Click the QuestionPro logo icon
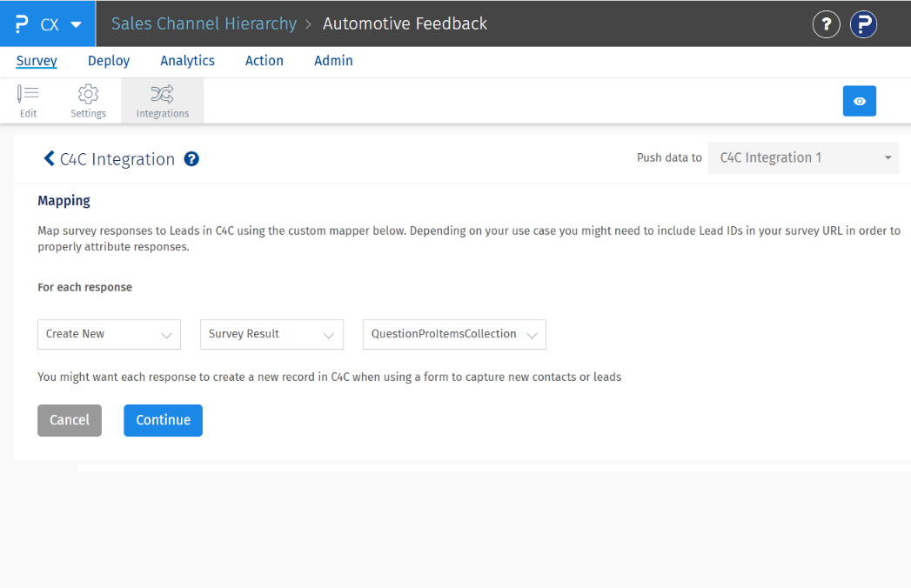The image size is (911, 588). [x=23, y=24]
